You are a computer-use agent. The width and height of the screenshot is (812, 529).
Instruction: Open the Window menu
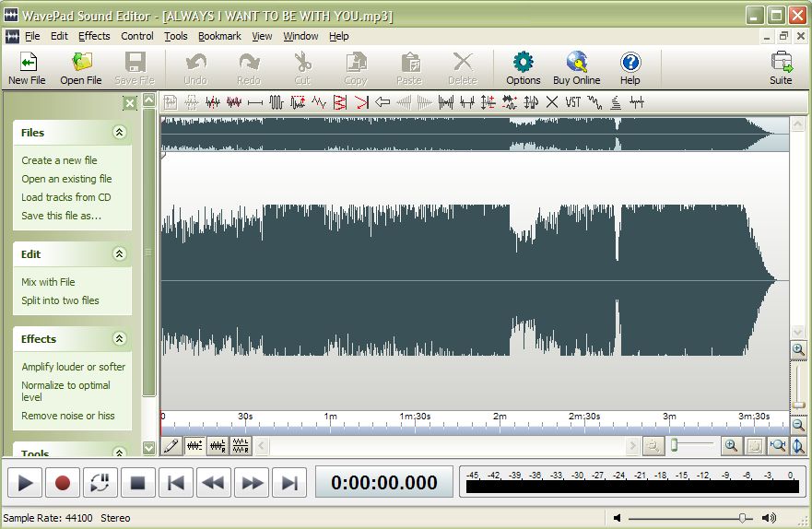[x=300, y=36]
